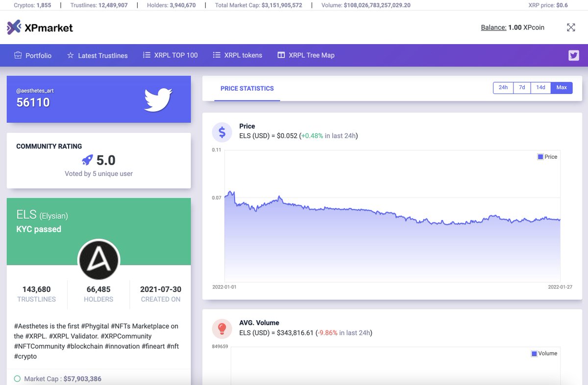Image resolution: width=588 pixels, height=385 pixels.
Task: Click 'Voted by 5 unique user' text
Action: 98,173
